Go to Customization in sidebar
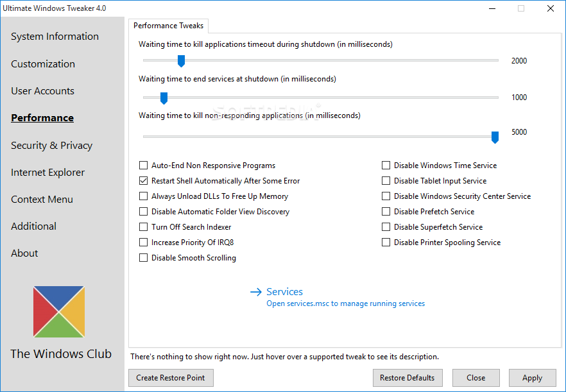This screenshot has height=392, width=566. click(43, 64)
